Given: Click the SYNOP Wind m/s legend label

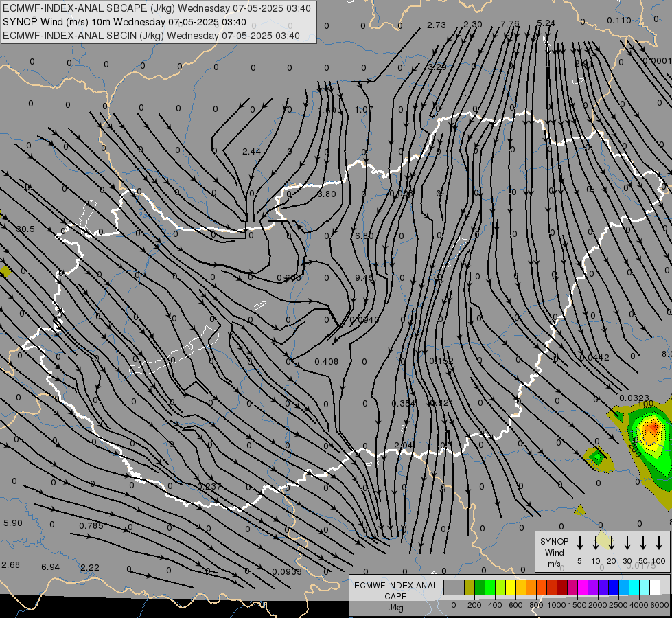Looking at the screenshot, I should pyautogui.click(x=554, y=552).
